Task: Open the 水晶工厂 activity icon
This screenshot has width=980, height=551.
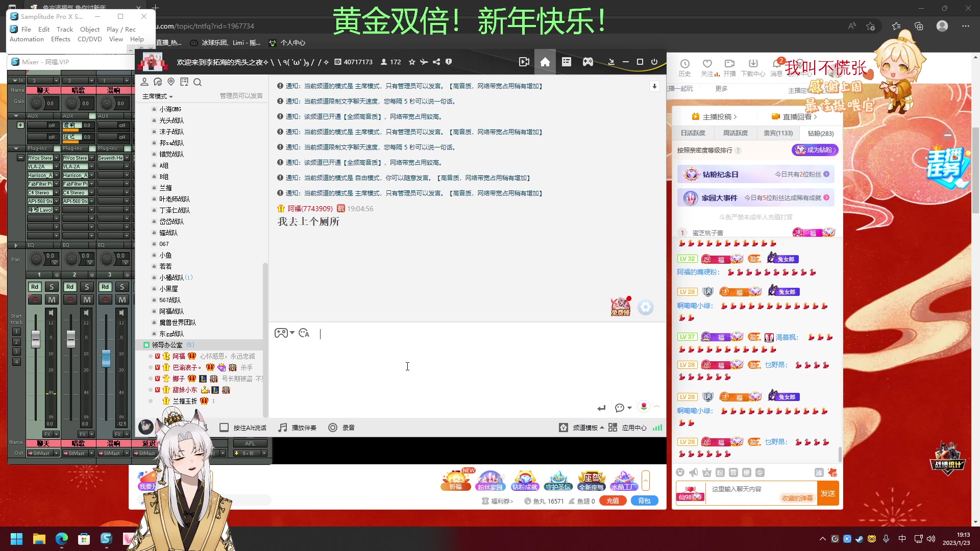Action: (624, 481)
